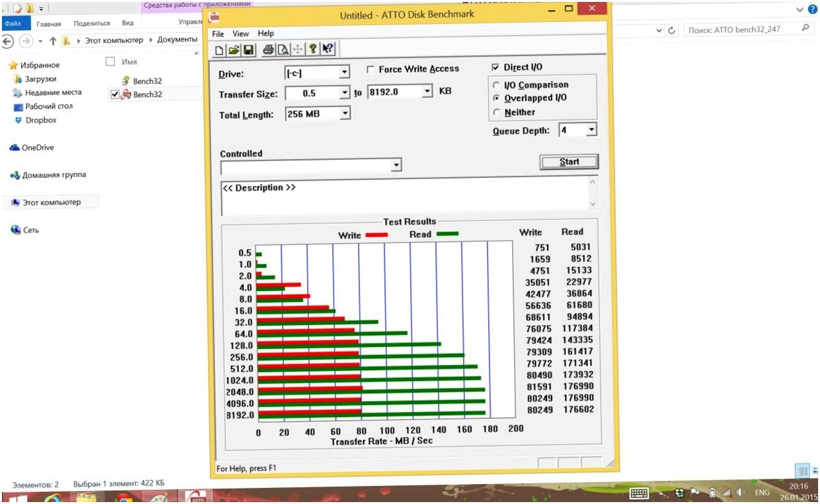The image size is (820, 504).
Task: Click the battery tray icon
Action: (712, 493)
